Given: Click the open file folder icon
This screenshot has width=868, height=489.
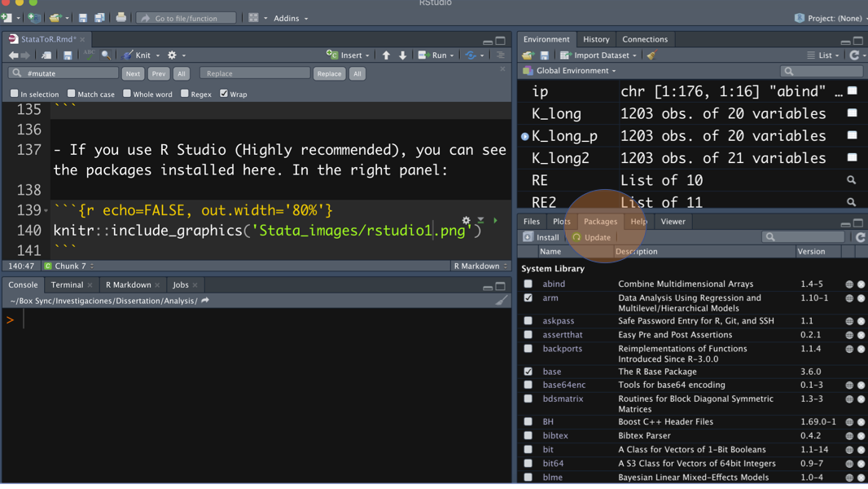Looking at the screenshot, I should (55, 18).
